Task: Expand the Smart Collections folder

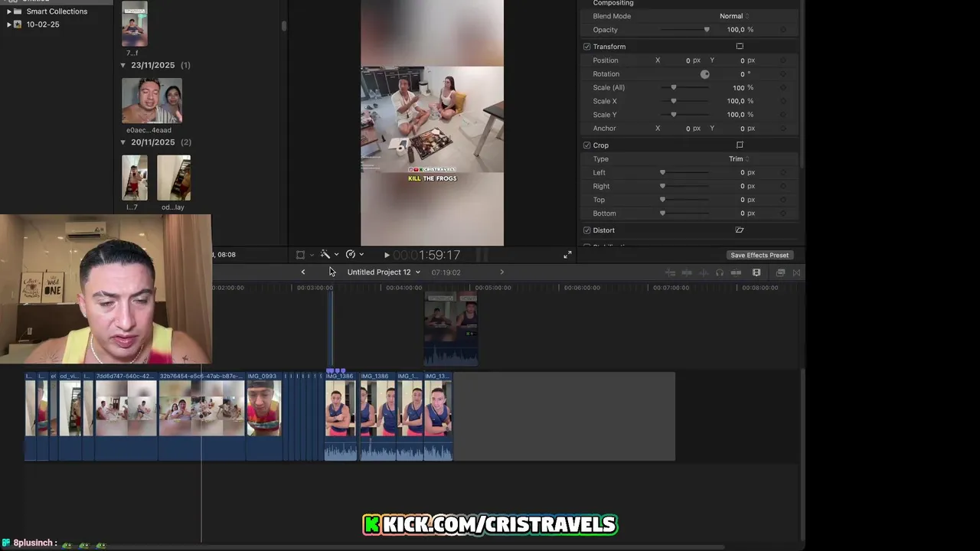Action: point(8,11)
